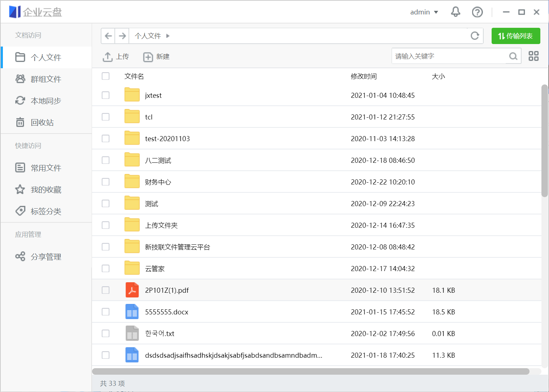The width and height of the screenshot is (549, 392).
Task: Click the 共 33 项 status text
Action: 112,383
